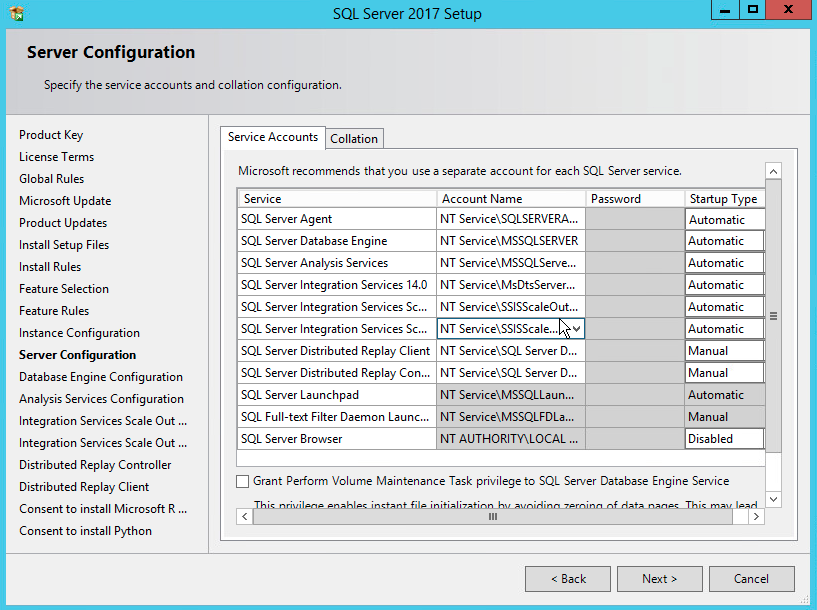The height and width of the screenshot is (610, 817).
Task: Select SQL Server Database Engine account name field
Action: (510, 241)
